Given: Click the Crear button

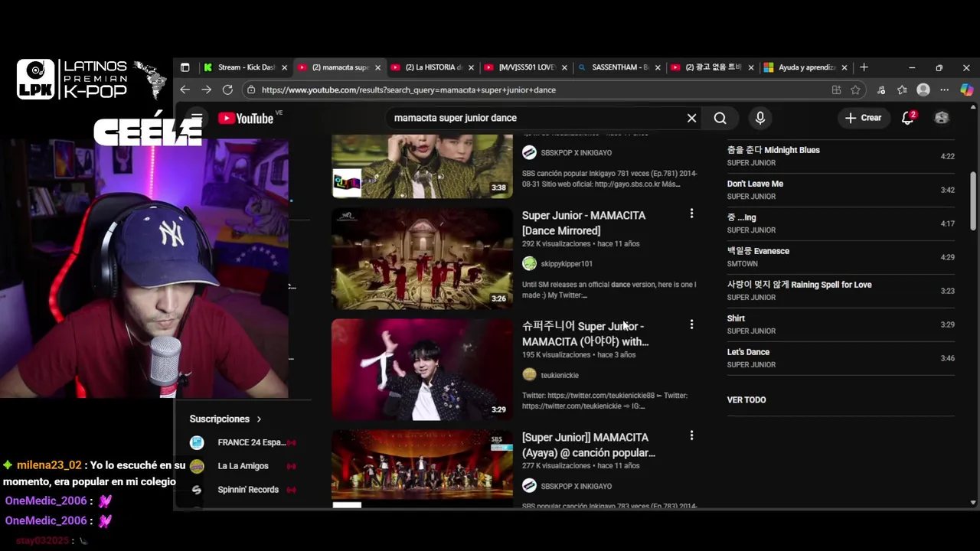Looking at the screenshot, I should point(863,118).
